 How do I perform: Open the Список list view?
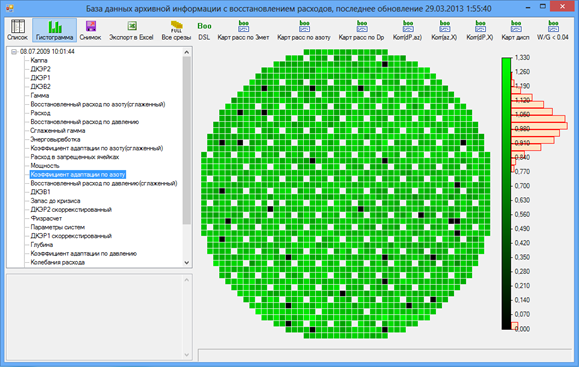(x=17, y=30)
